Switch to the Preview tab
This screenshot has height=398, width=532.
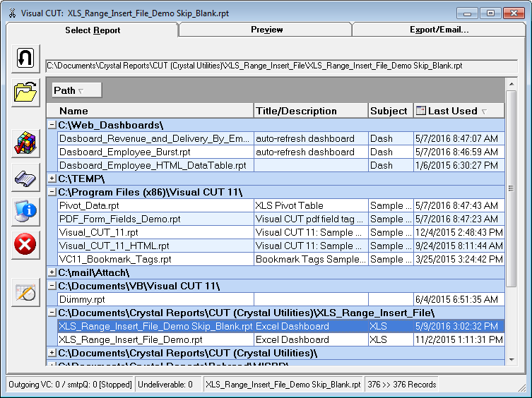tap(266, 30)
